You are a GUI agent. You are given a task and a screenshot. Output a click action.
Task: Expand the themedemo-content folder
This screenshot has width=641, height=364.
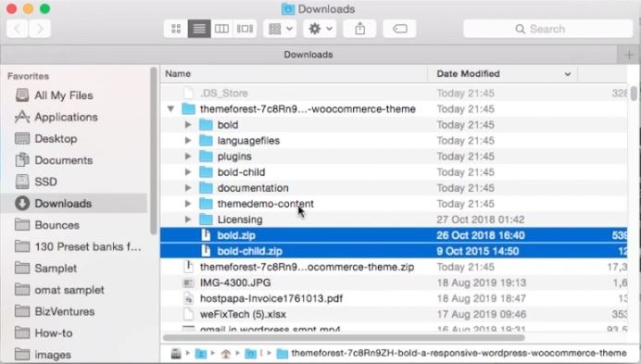188,204
